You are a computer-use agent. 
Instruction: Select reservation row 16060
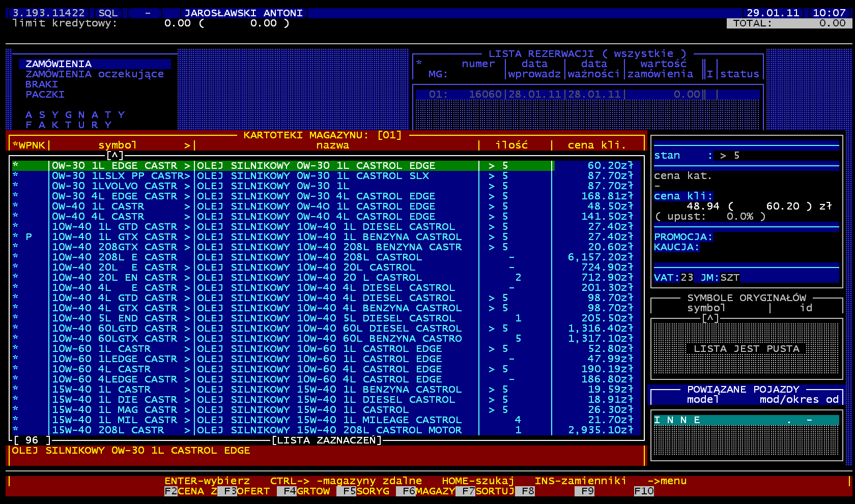(588, 95)
